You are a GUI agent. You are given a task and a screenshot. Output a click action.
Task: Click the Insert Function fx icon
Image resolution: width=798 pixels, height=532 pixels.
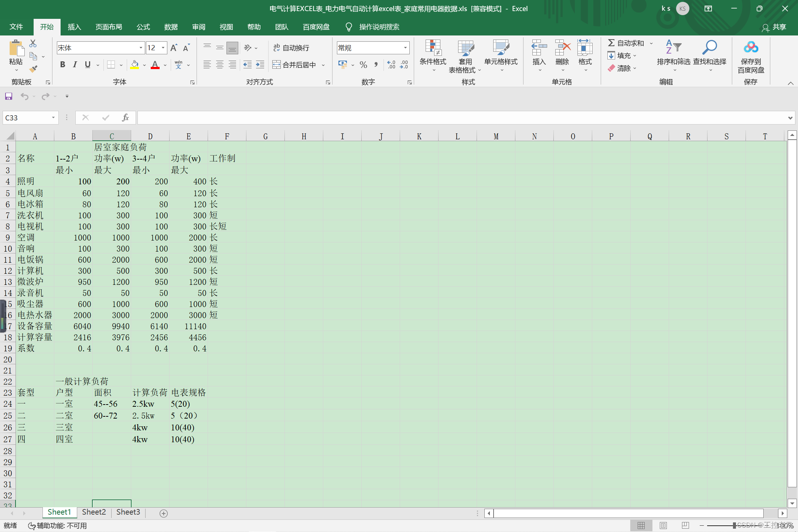click(125, 118)
